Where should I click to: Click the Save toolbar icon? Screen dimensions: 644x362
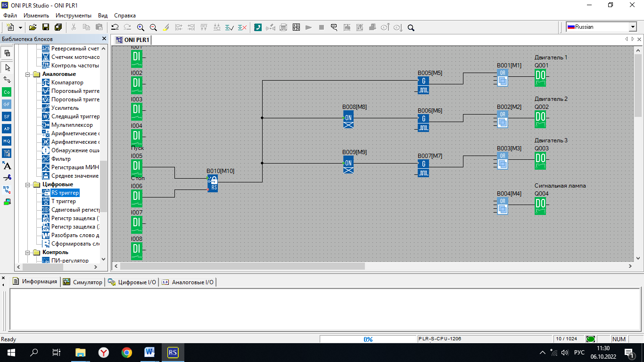(46, 27)
